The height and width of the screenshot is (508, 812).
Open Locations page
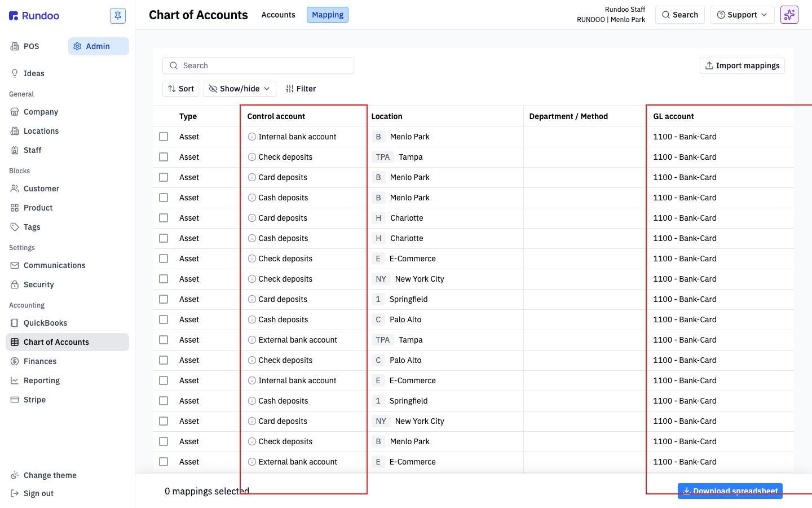click(67, 131)
